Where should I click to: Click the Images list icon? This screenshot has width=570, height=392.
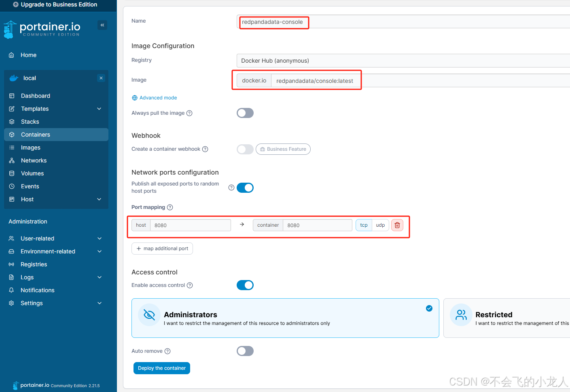(12, 148)
